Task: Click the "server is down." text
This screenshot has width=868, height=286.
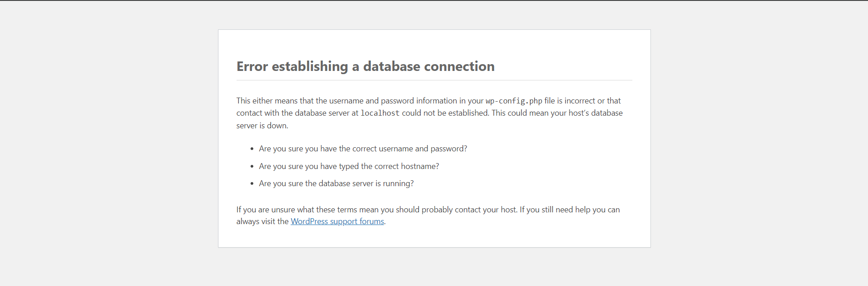Action: point(262,126)
